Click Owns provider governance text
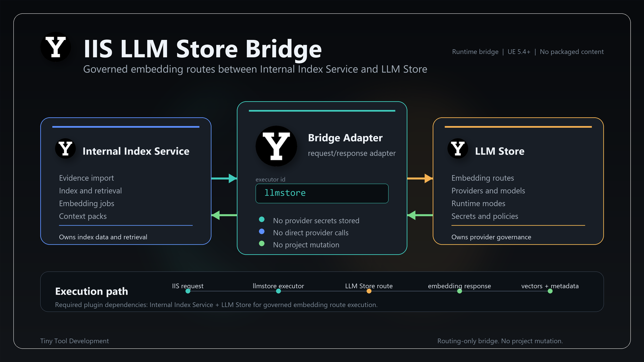The height and width of the screenshot is (362, 644). point(491,237)
